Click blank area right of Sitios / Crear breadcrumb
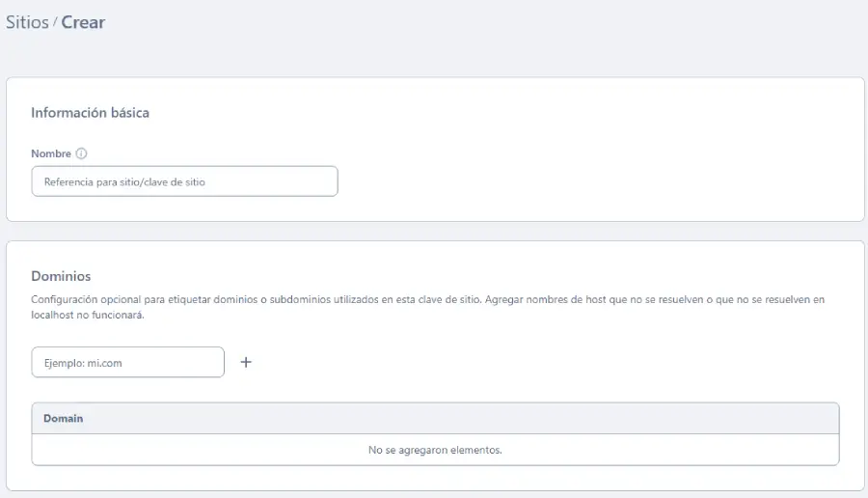This screenshot has height=498, width=868. 482,22
